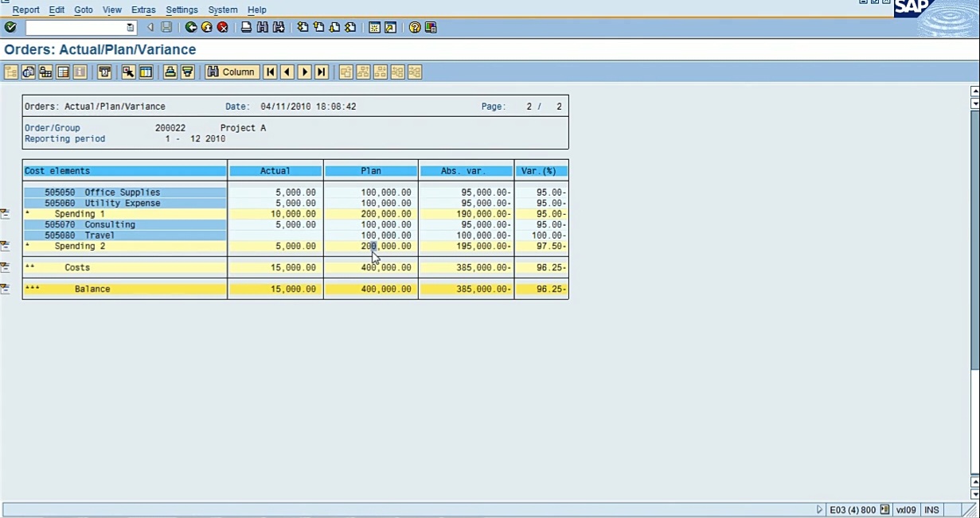Move to previous column arrow button

(287, 72)
